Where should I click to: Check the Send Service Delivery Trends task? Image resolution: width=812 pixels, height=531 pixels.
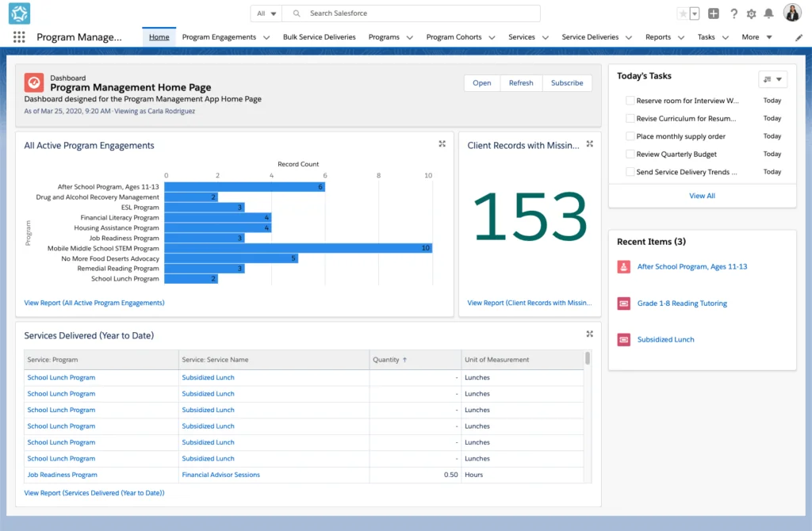[630, 172]
